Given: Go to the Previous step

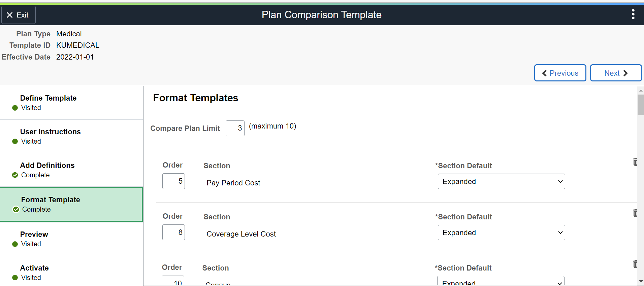Looking at the screenshot, I should 560,73.
